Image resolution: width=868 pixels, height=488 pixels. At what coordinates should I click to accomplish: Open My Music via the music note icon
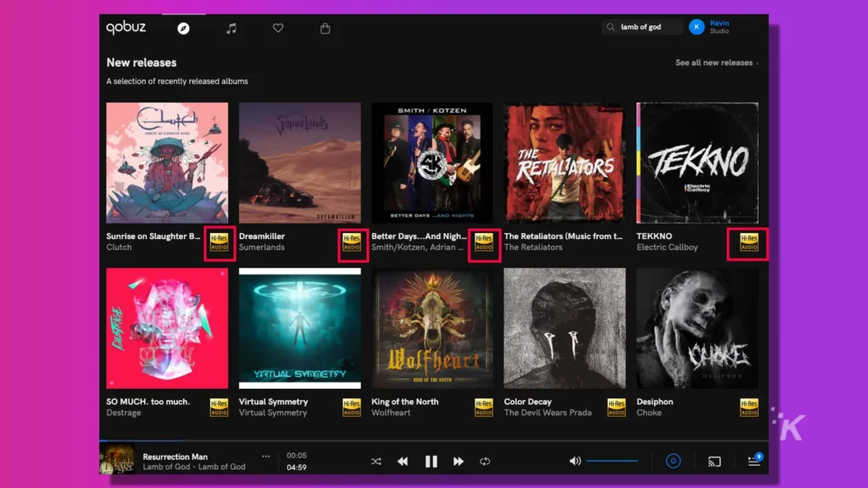point(230,27)
